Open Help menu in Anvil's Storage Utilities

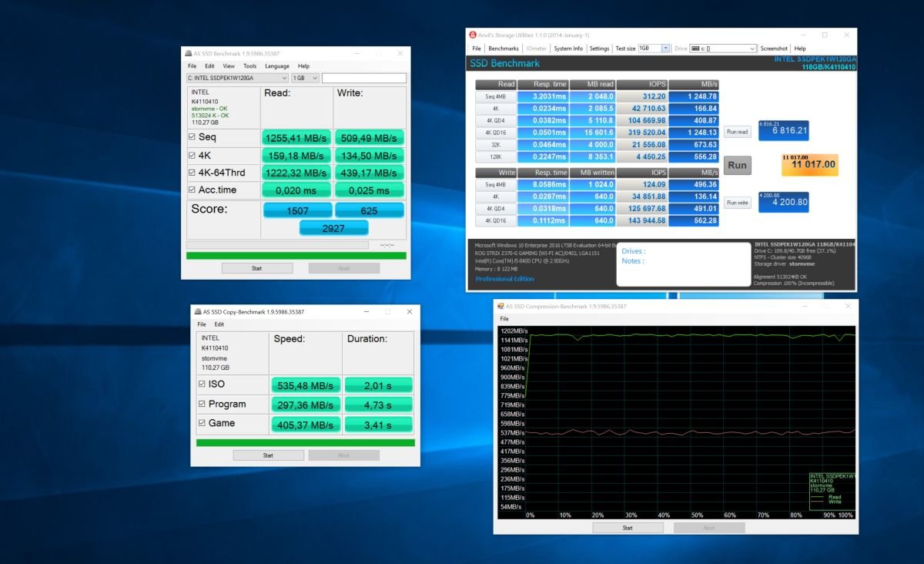(x=800, y=49)
